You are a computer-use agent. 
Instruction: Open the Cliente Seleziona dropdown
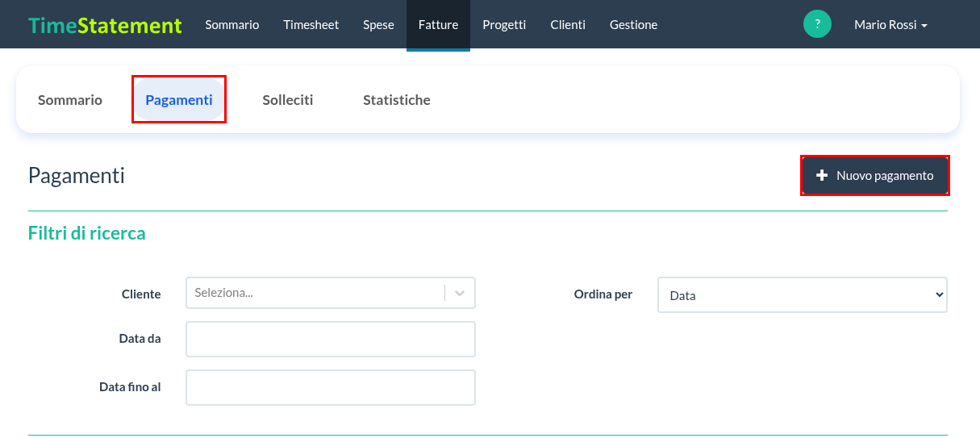(331, 293)
